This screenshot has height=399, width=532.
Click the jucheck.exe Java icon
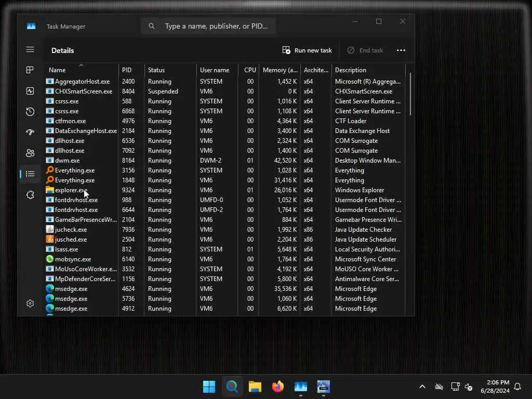point(50,229)
